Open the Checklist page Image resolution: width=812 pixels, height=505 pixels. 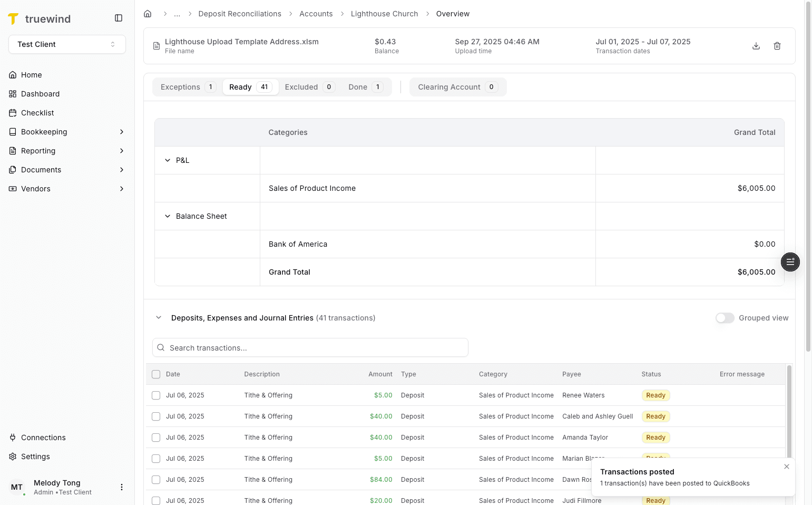click(x=37, y=113)
